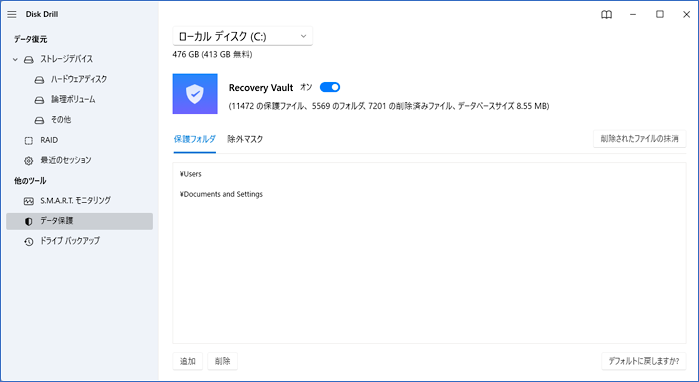Click the Recovery Vault statistics text

[x=389, y=106]
